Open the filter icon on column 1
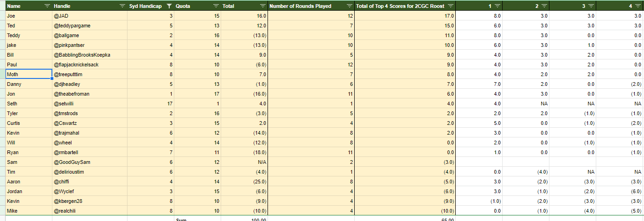 pyautogui.click(x=497, y=6)
